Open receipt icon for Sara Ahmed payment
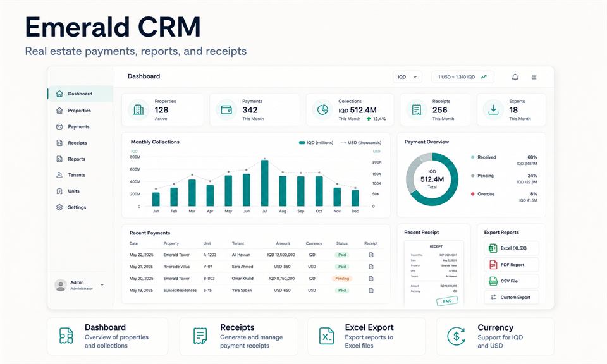The width and height of the screenshot is (607, 364). coord(371,267)
